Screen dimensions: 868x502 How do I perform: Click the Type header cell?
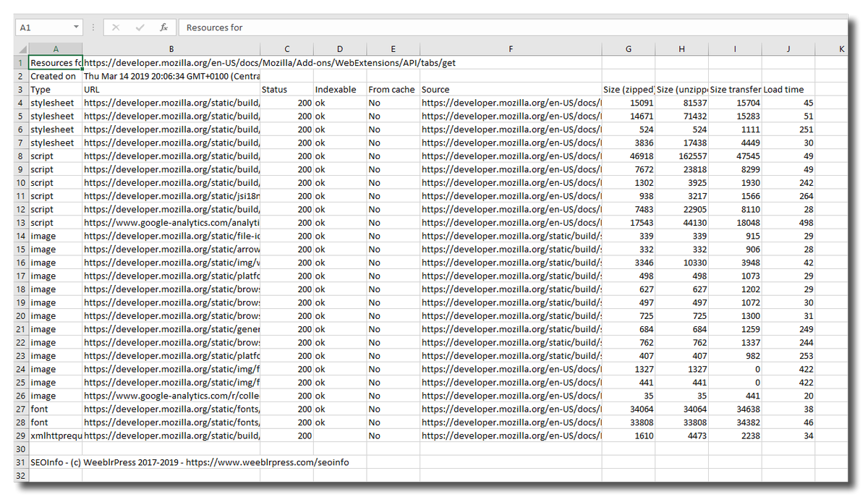coord(56,90)
